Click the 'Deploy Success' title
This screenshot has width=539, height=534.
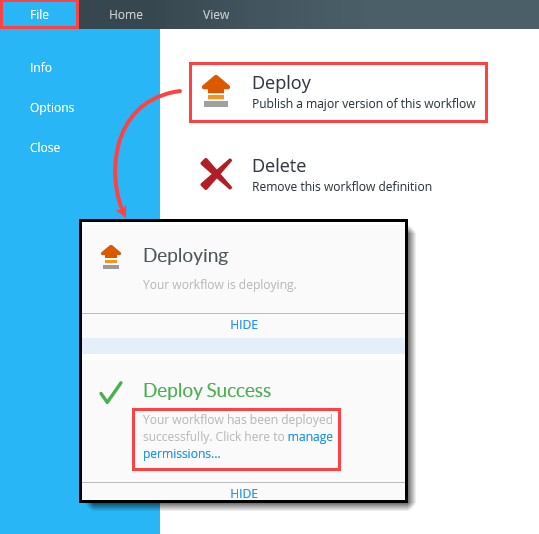207,390
